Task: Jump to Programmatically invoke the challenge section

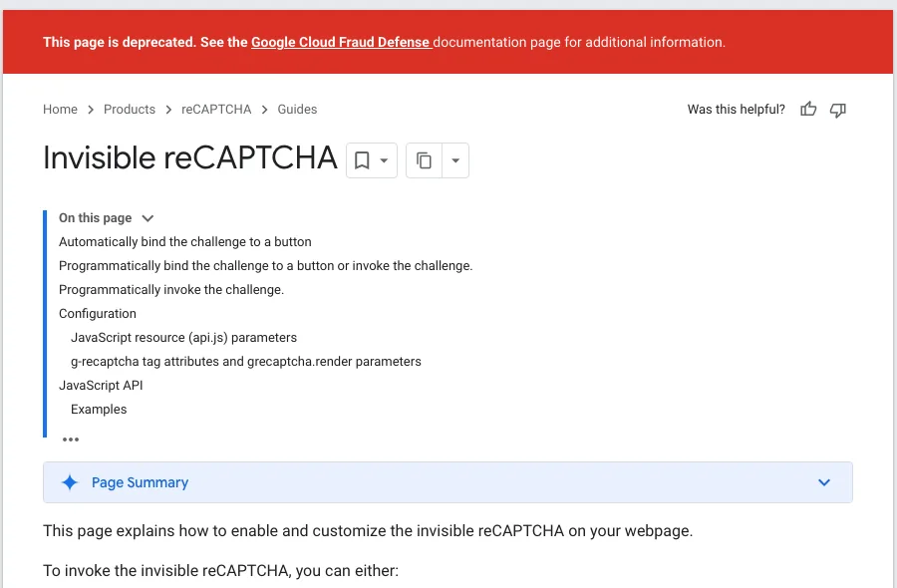Action: (171, 290)
